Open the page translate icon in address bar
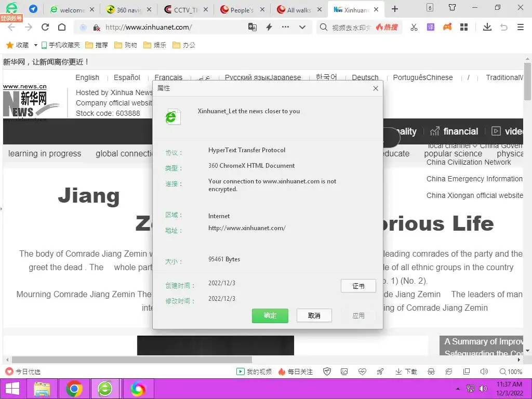The height and width of the screenshot is (399, 532). coord(252,27)
